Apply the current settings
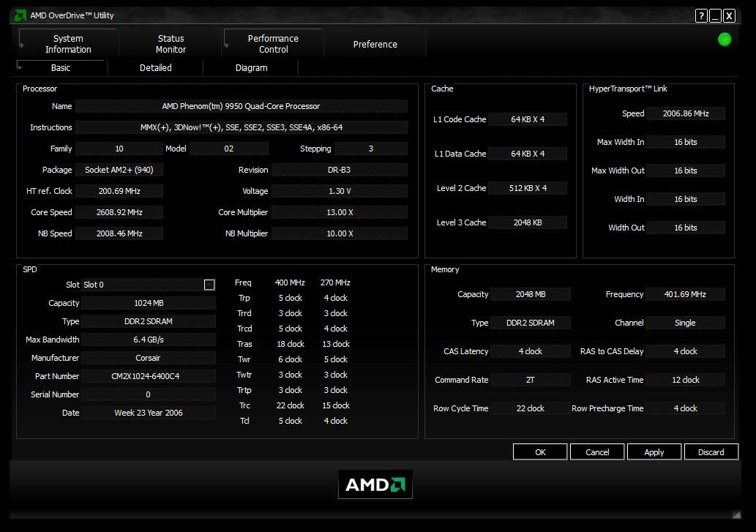The width and height of the screenshot is (756, 532). pos(654,452)
